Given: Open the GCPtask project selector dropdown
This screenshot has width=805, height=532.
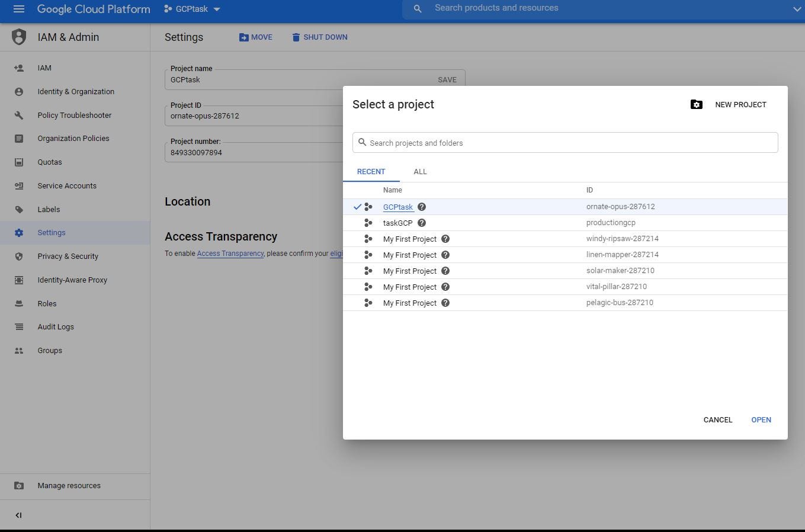Looking at the screenshot, I should click(x=192, y=9).
